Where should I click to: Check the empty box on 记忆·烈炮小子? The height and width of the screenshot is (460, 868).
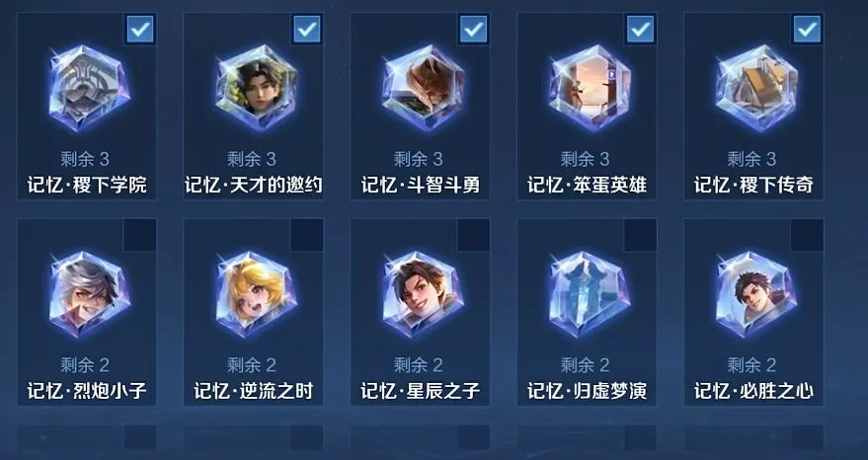140,235
